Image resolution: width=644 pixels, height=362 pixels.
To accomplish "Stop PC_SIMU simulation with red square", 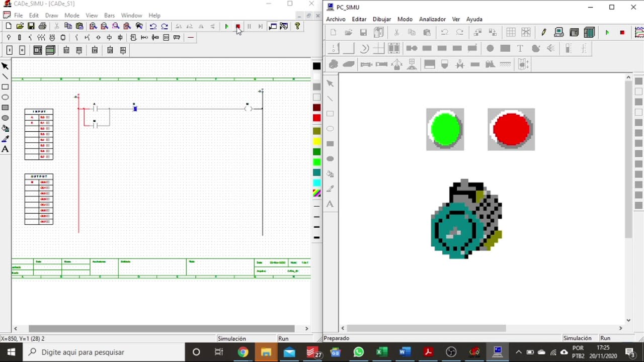I will click(x=622, y=32).
